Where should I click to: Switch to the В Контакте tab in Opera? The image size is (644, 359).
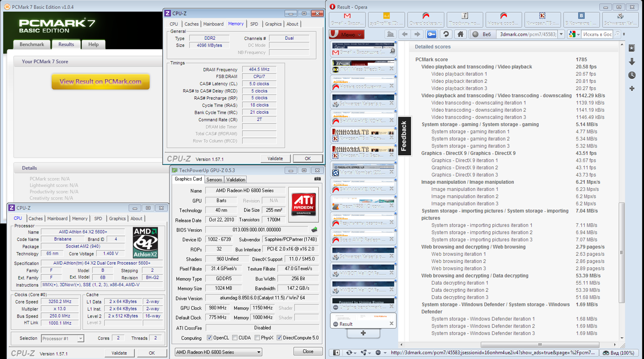click(x=581, y=19)
